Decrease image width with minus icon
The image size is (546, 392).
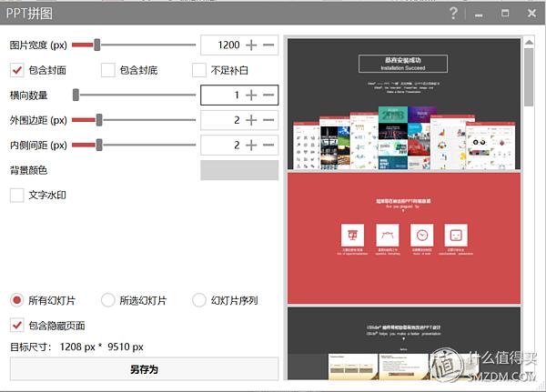coord(268,45)
